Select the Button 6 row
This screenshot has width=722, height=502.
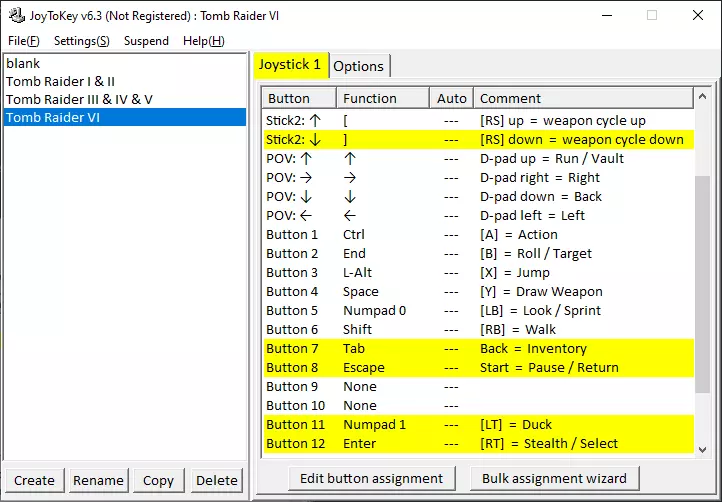tap(478, 330)
